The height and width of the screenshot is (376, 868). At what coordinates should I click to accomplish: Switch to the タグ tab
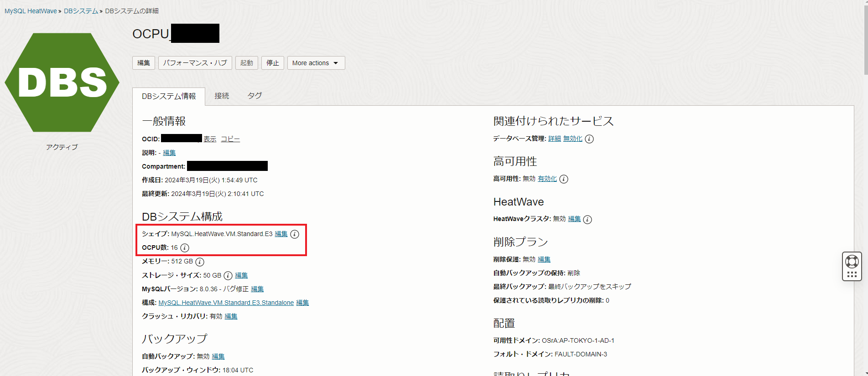[255, 96]
